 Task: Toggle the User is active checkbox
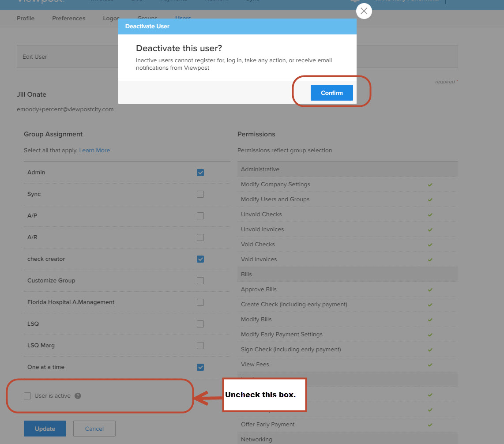coord(27,396)
